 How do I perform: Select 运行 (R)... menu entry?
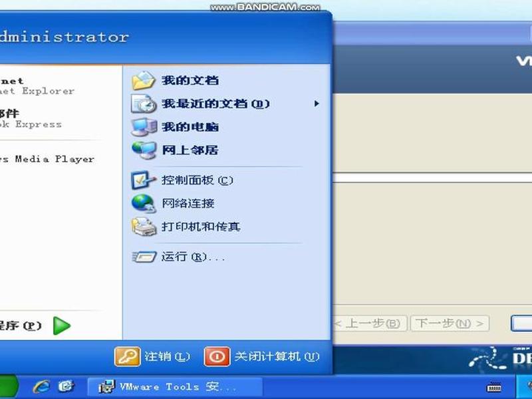(x=193, y=257)
